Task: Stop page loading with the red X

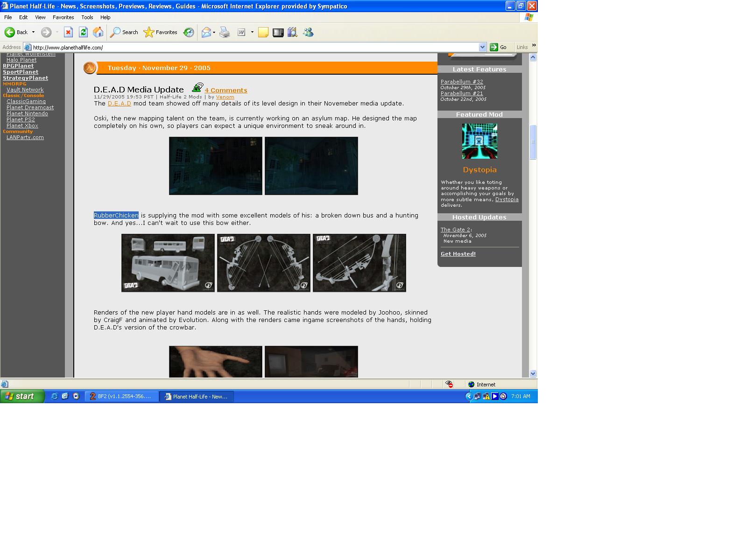Action: (x=68, y=32)
